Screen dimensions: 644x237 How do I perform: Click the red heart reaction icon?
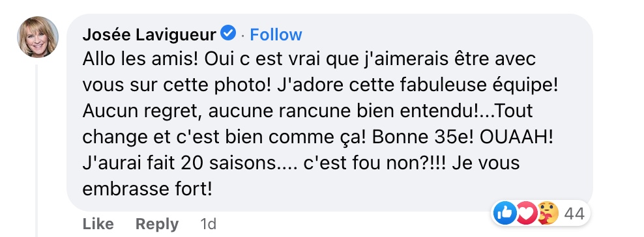pyautogui.click(x=527, y=213)
